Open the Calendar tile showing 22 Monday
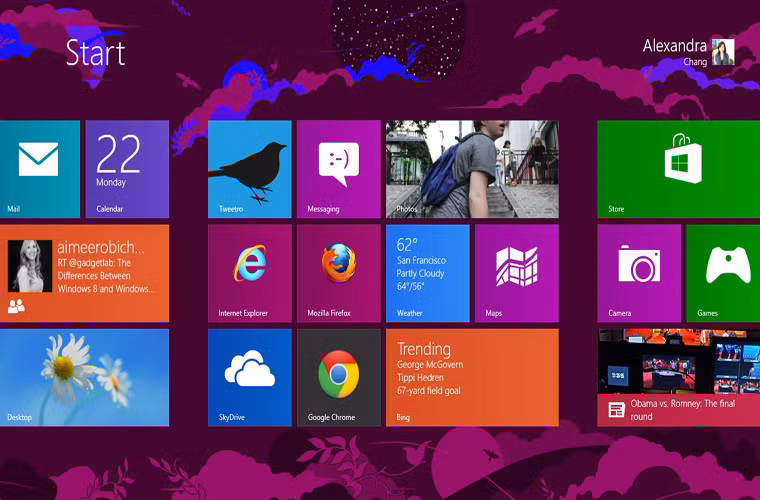Viewport: 760px width, 500px height. [x=127, y=169]
